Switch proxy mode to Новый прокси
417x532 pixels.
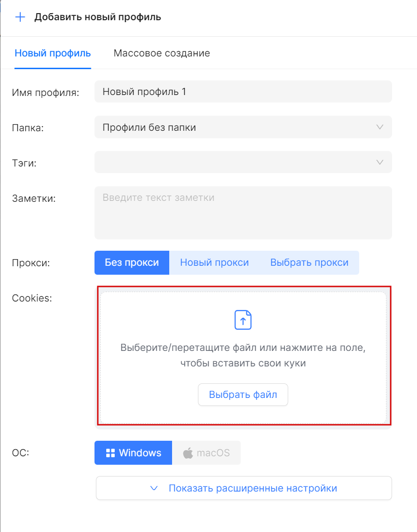pos(214,262)
